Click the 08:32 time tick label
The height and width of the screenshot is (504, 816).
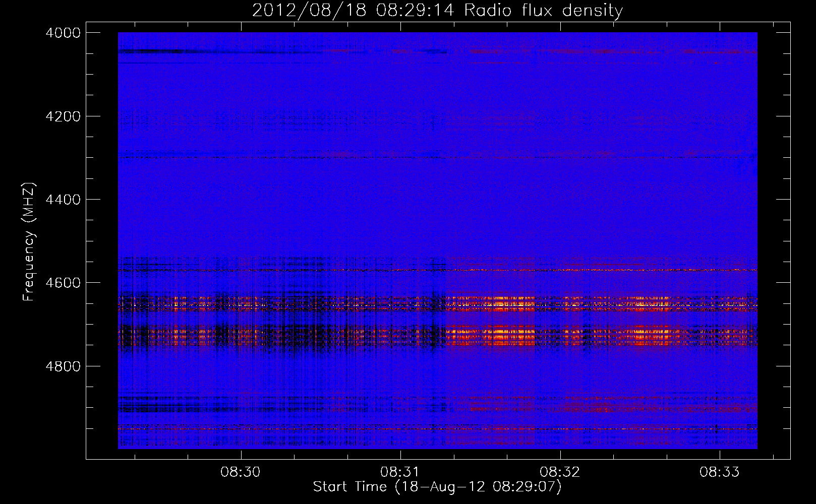click(560, 472)
